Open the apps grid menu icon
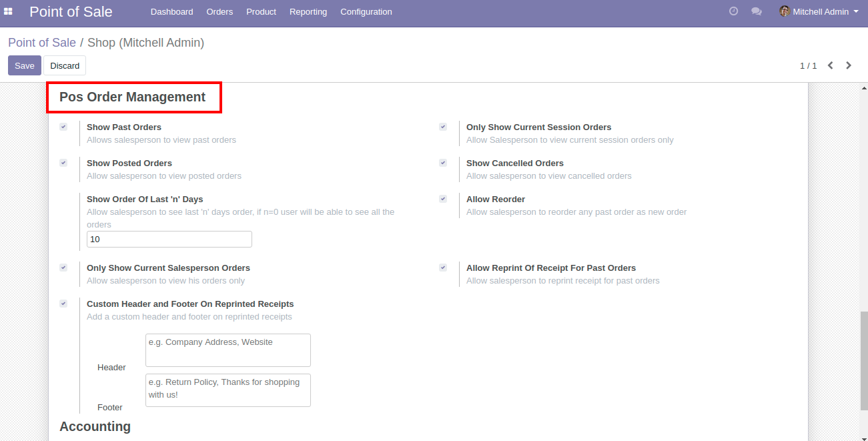This screenshot has height=441, width=868. (x=8, y=11)
